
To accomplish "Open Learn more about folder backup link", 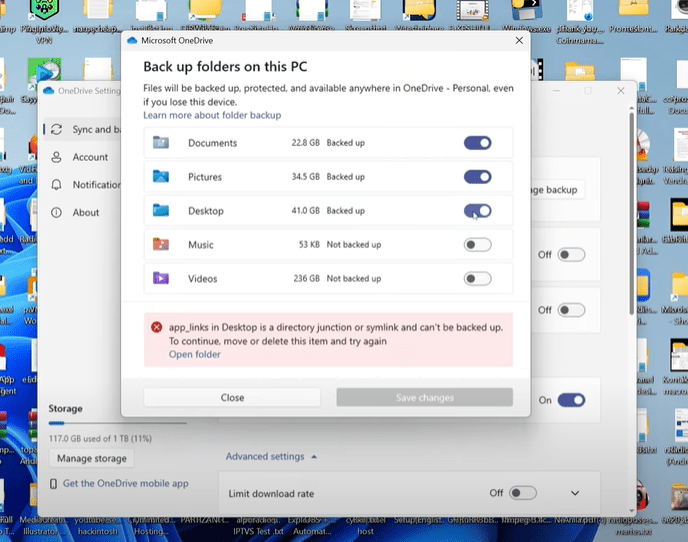I will point(212,116).
